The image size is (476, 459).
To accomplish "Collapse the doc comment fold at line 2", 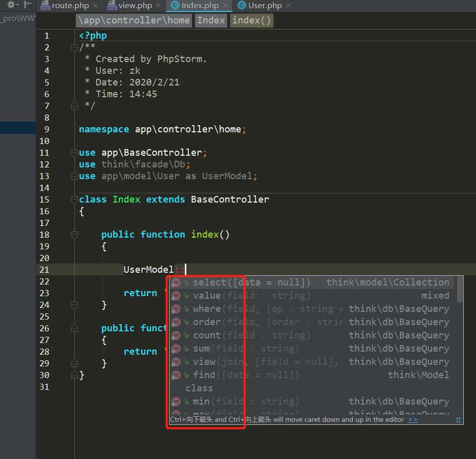I will click(x=74, y=48).
